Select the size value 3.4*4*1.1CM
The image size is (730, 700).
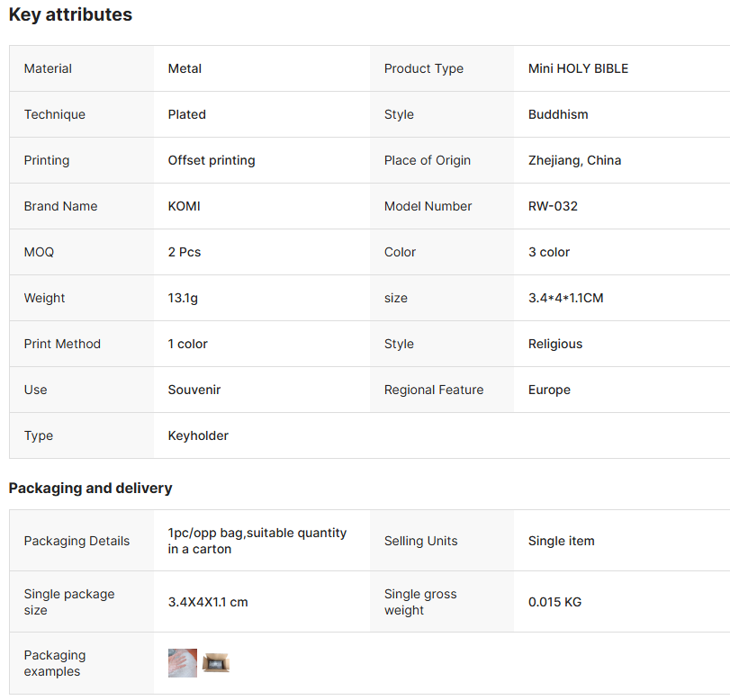tap(565, 298)
